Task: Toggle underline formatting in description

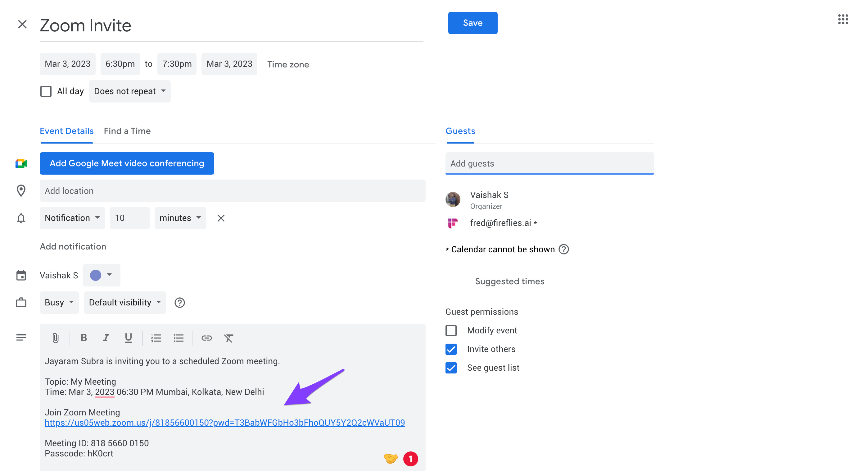Action: tap(128, 338)
